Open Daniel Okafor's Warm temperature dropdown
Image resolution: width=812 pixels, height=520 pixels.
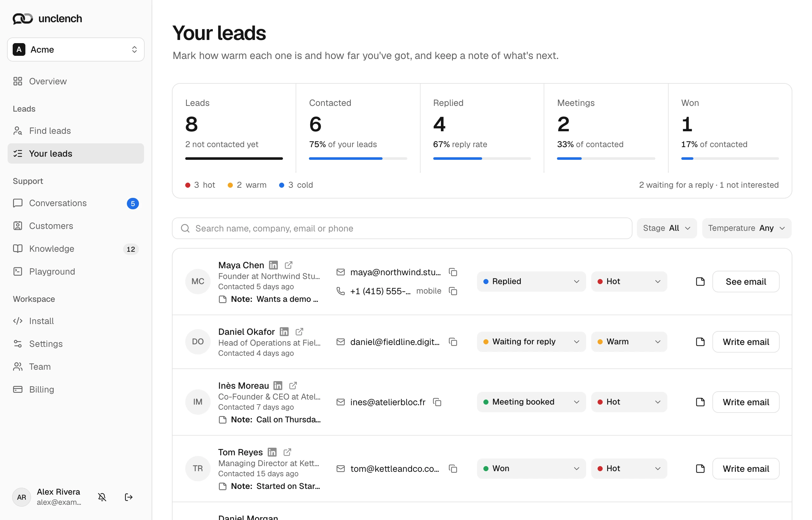coord(629,342)
